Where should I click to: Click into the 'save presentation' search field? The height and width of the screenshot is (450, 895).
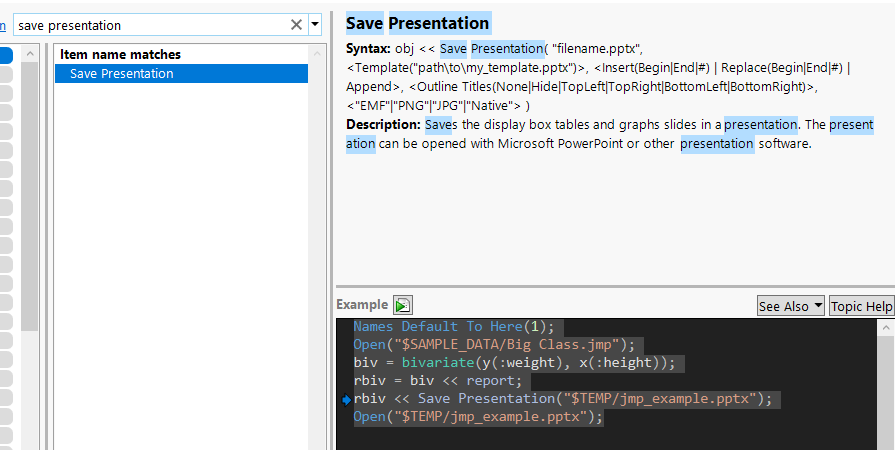(150, 25)
